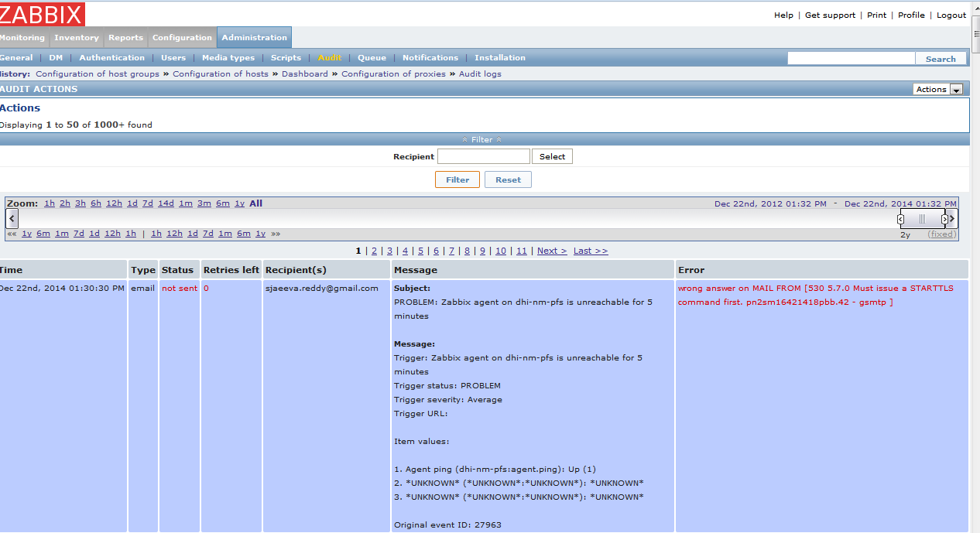
Task: Open the Actions dropdown menu
Action: click(937, 89)
